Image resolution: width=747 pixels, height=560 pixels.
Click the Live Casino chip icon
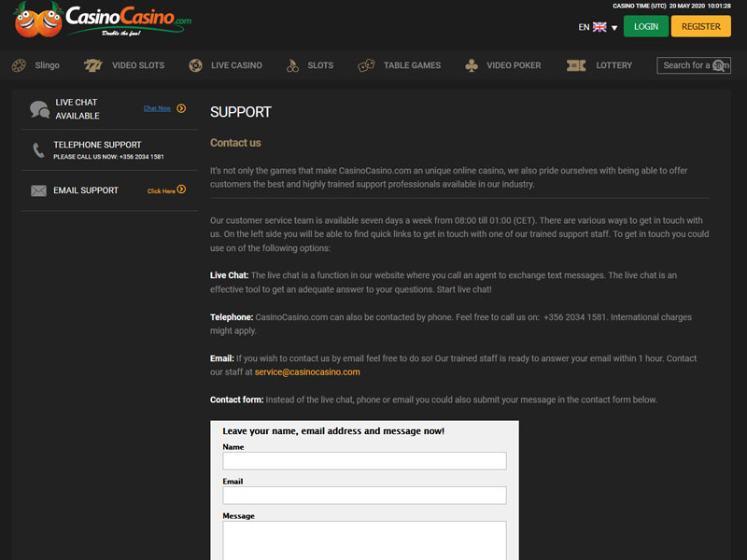tap(195, 65)
